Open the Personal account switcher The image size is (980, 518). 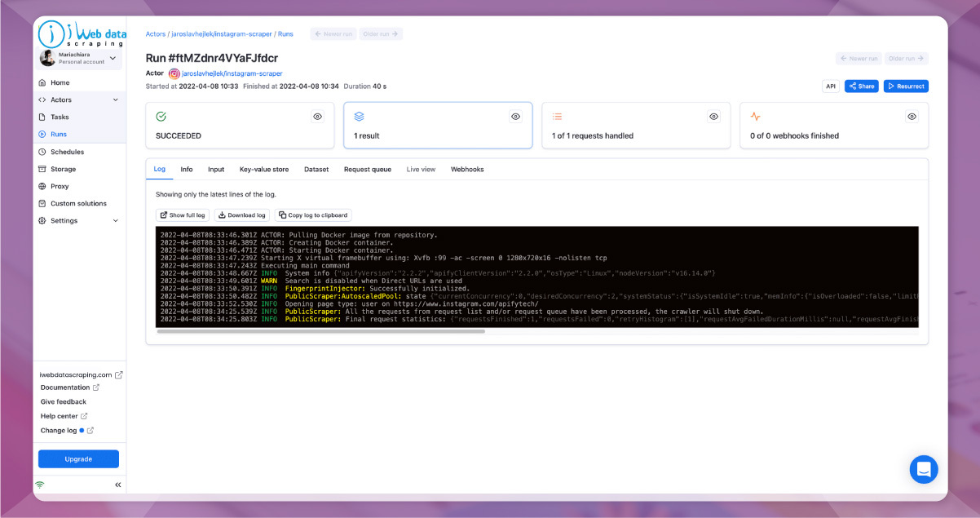pos(78,56)
